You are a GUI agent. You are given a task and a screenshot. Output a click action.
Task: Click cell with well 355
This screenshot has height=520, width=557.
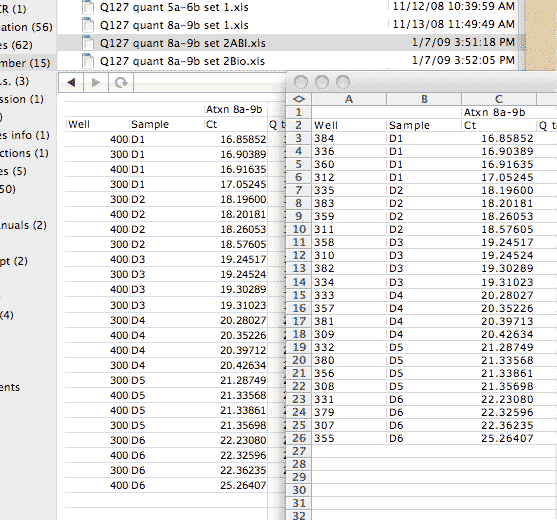[x=349, y=438]
